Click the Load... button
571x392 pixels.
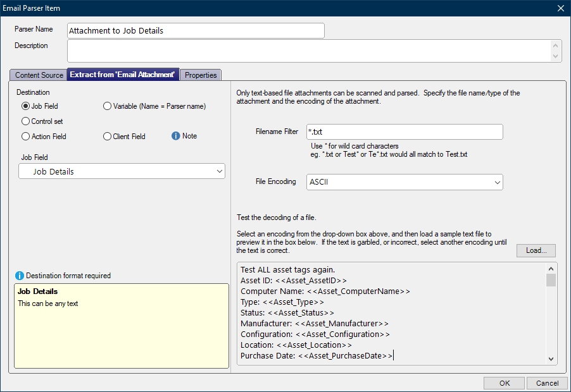tap(536, 250)
